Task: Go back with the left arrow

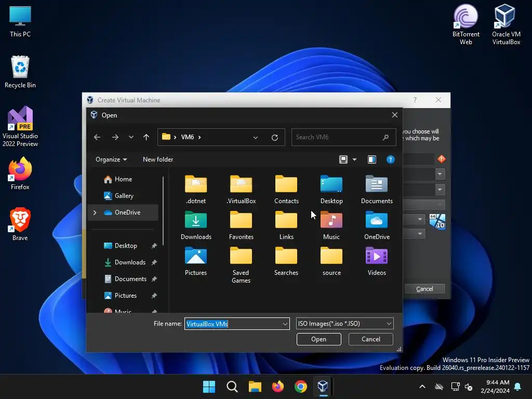Action: tap(97, 137)
